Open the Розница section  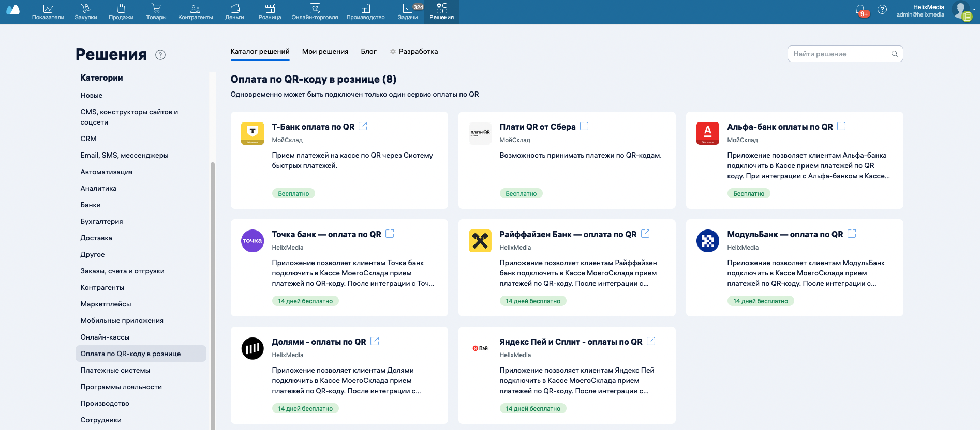[270, 12]
